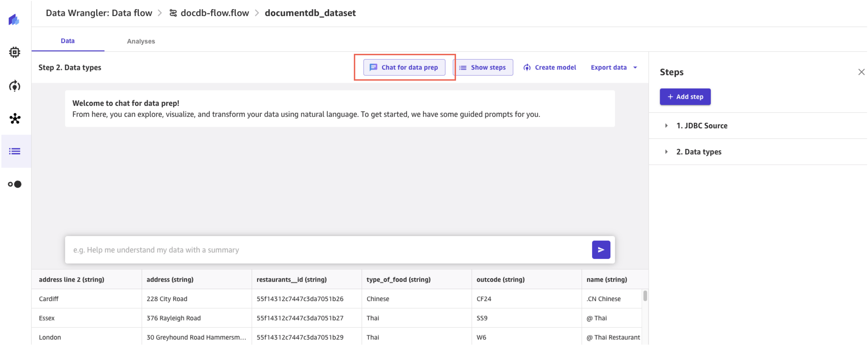Click the star-shaped nodes sidebar icon

[x=15, y=119]
